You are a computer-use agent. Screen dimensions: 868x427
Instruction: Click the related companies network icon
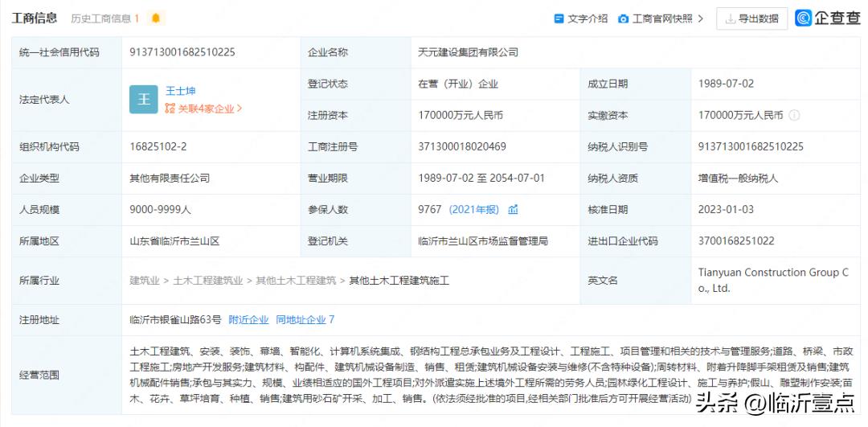pos(170,109)
